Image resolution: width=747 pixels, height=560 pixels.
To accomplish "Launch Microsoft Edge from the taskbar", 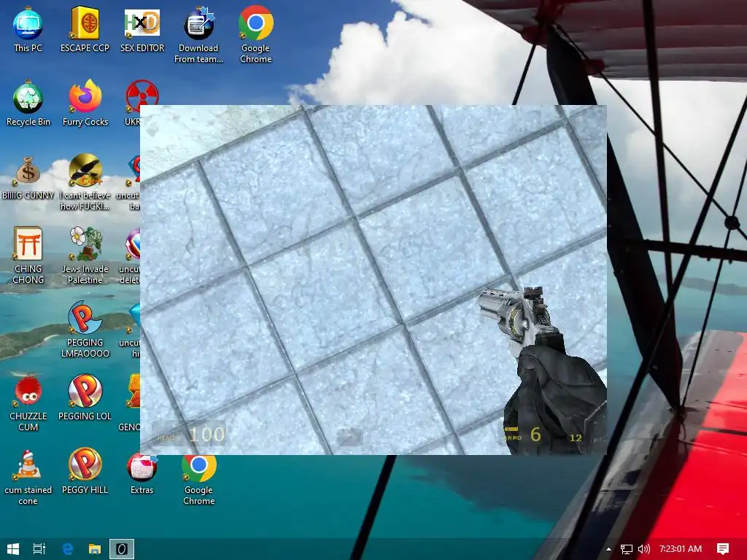I will click(68, 549).
